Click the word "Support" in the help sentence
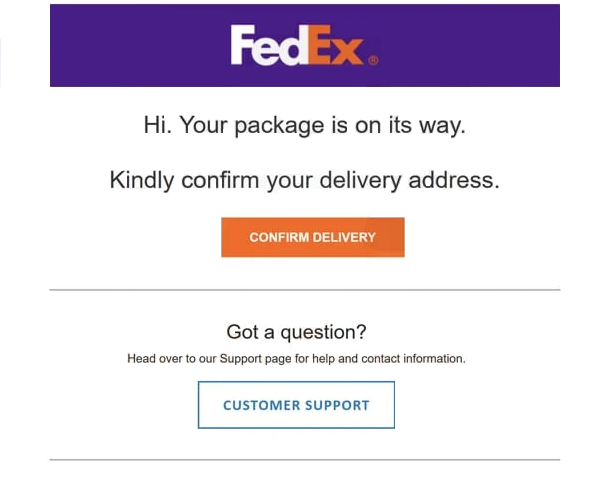Screen dimensions: 613x477 click(240, 359)
